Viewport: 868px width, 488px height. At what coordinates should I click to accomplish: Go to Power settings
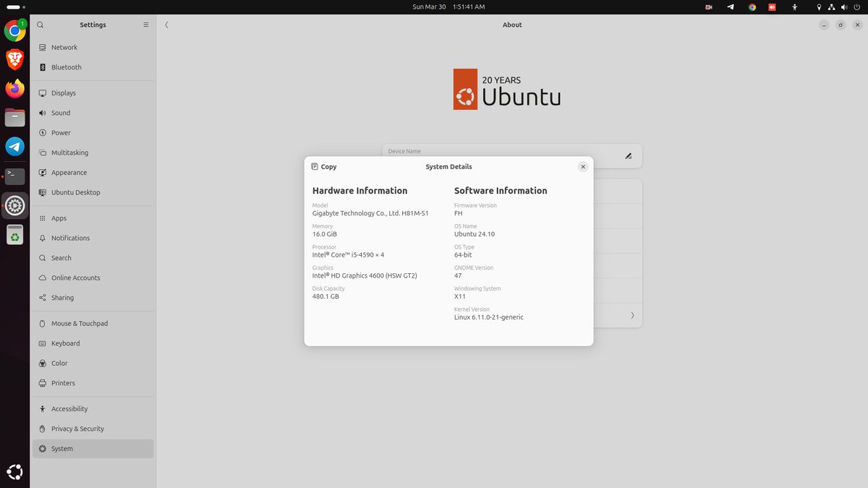[x=93, y=133]
